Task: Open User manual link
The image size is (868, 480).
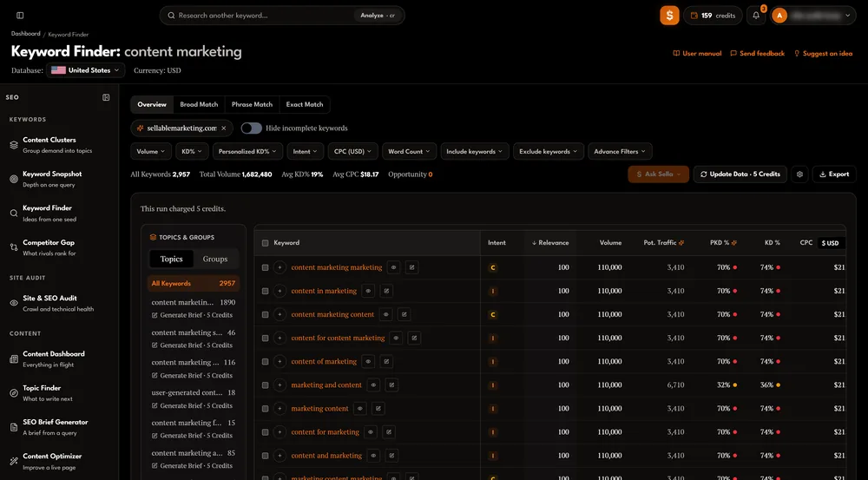Action: [x=697, y=54]
